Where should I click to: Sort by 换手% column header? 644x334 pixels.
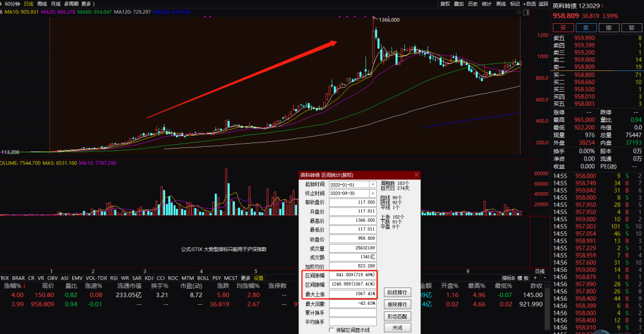[159, 286]
